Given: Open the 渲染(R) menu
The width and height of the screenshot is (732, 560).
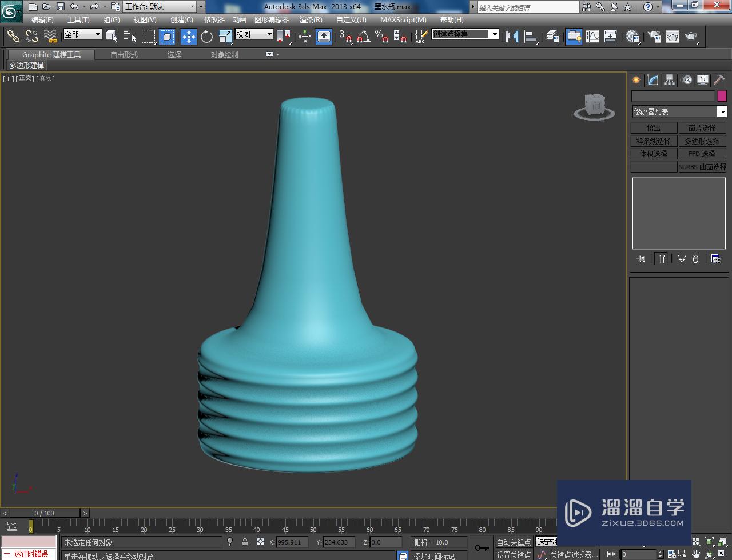Looking at the screenshot, I should (x=311, y=20).
